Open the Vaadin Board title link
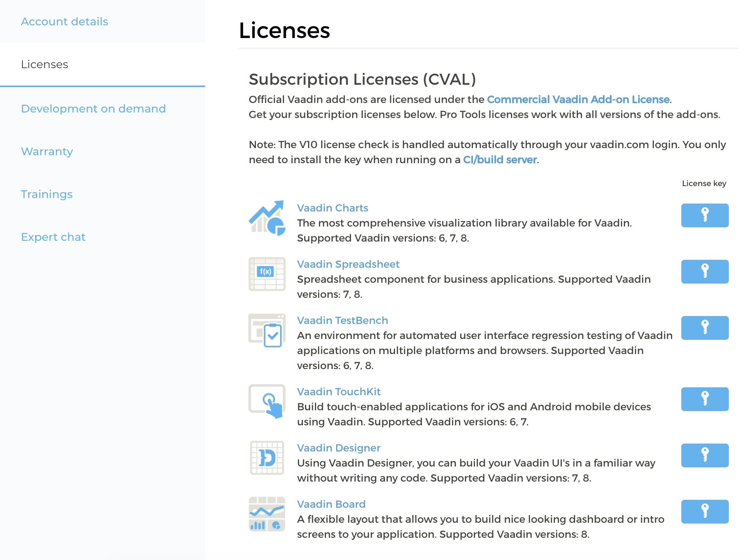751x560 pixels. (331, 504)
